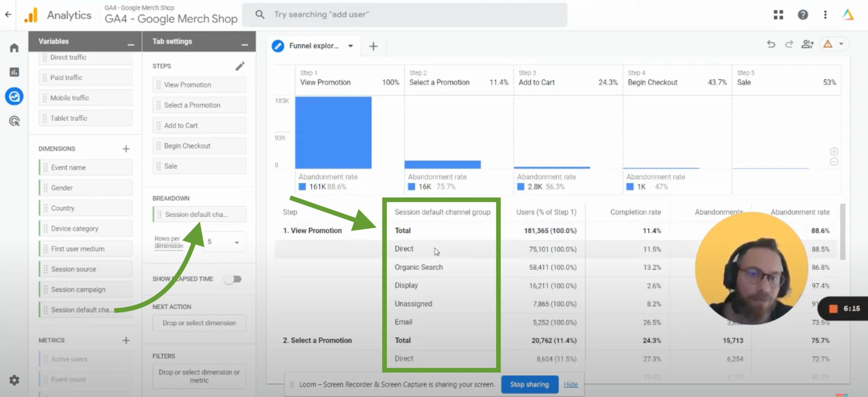This screenshot has height=397, width=868.
Task: Click the Redo arrow icon
Action: coord(789,44)
